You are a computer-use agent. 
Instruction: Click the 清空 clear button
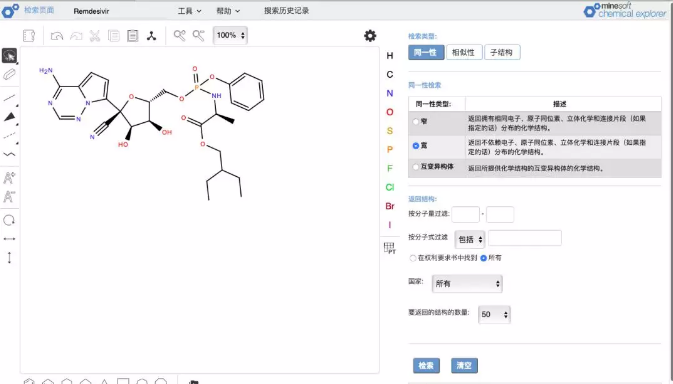(x=464, y=366)
